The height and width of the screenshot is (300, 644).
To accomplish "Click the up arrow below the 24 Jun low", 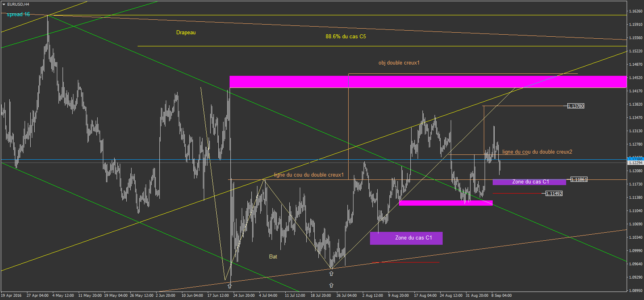I will click(230, 286).
